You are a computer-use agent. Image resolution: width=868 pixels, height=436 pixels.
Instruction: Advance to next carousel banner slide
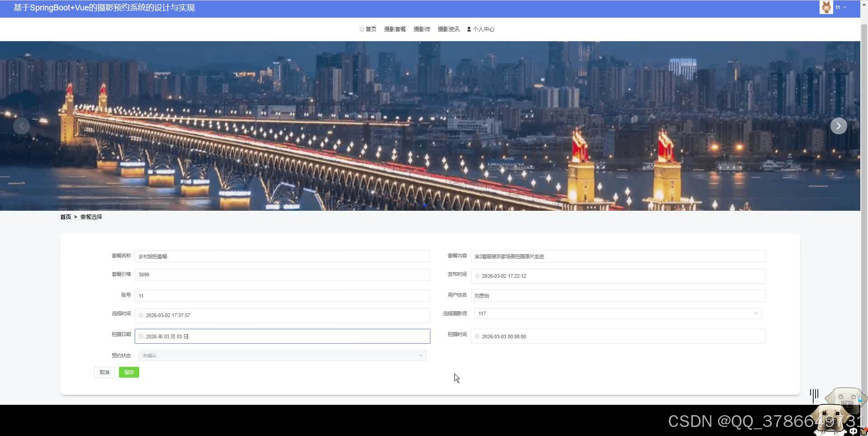pyautogui.click(x=839, y=126)
